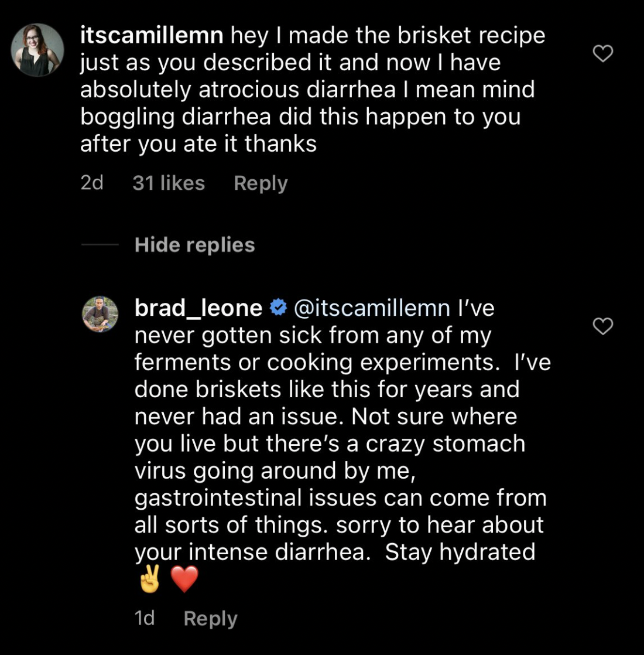This screenshot has width=644, height=655.
Task: Click the blue verified badge beside brad_leone
Action: tap(278, 308)
